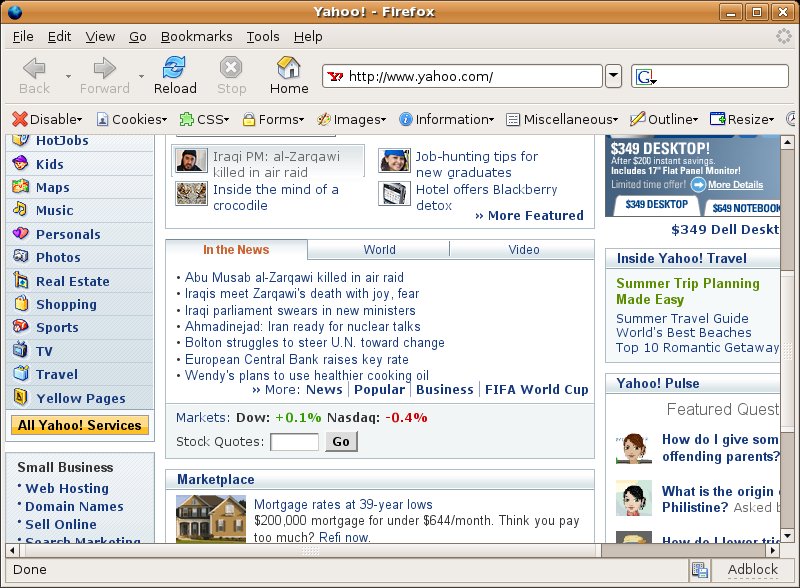Switch to the World news tab
This screenshot has height=588, width=800.
click(379, 250)
